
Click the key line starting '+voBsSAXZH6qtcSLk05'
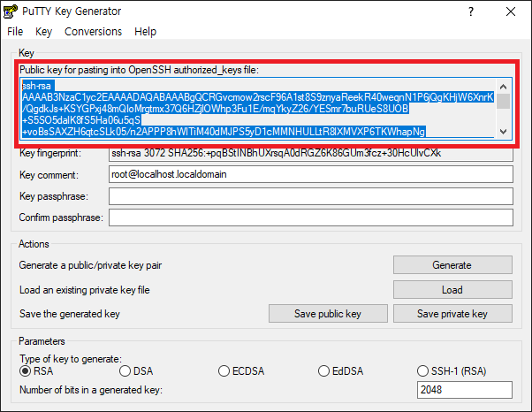(x=224, y=132)
